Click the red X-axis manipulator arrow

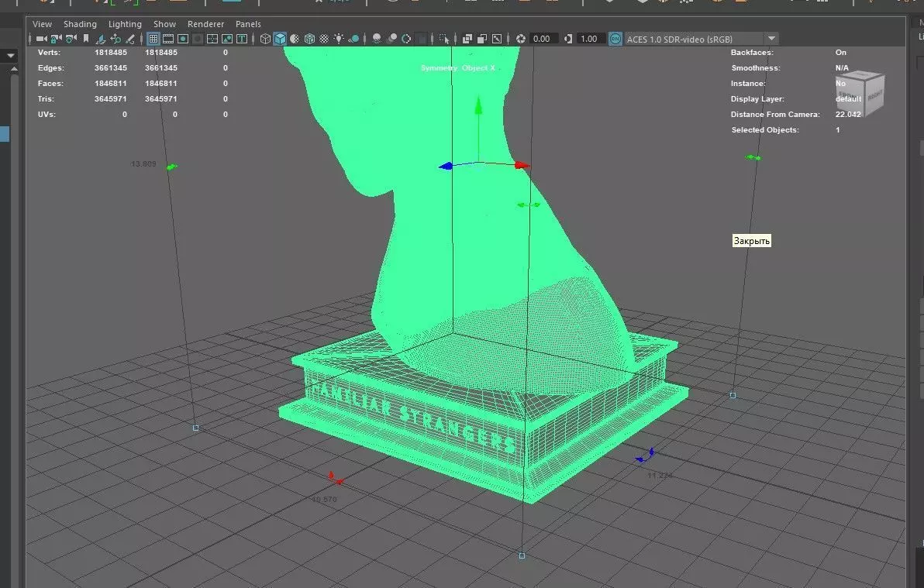click(522, 166)
